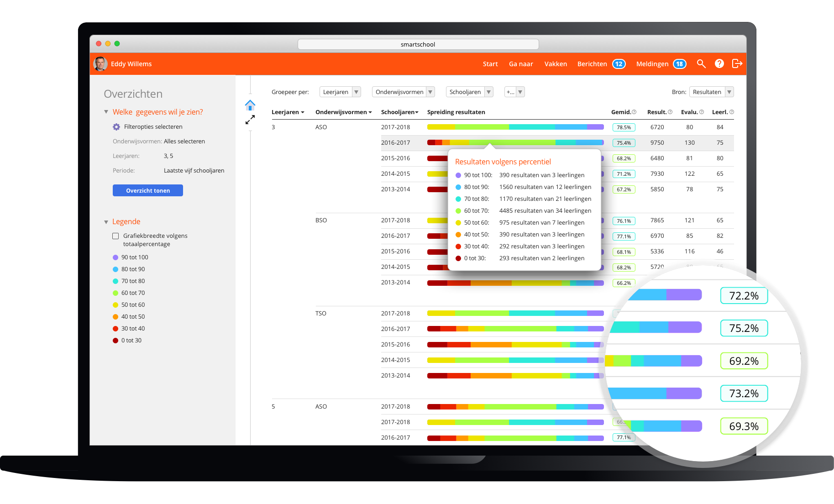Viewport: 834px width, 504px height.
Task: Click the 78.5% average badge
Action: 624,127
